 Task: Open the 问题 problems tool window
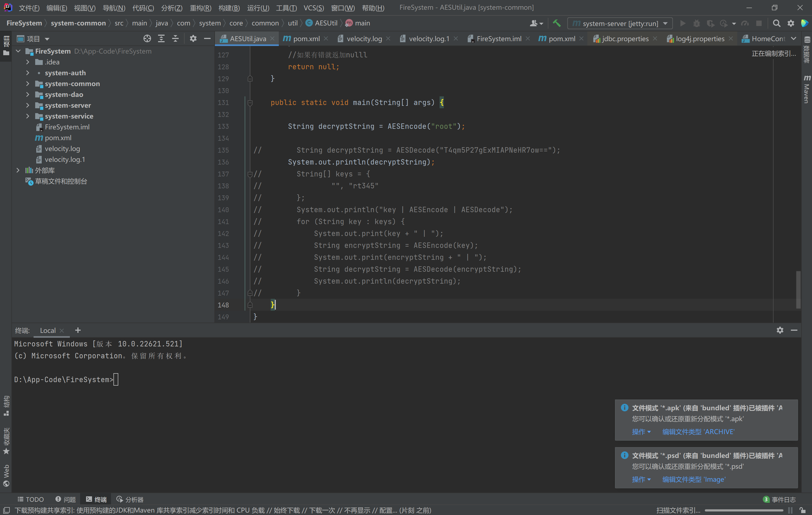pos(66,500)
